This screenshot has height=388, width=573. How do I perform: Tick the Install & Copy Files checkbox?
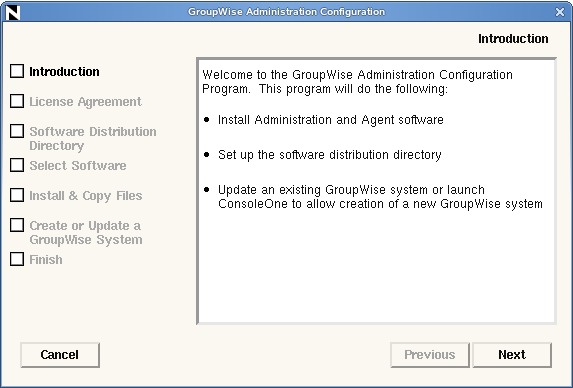17,195
